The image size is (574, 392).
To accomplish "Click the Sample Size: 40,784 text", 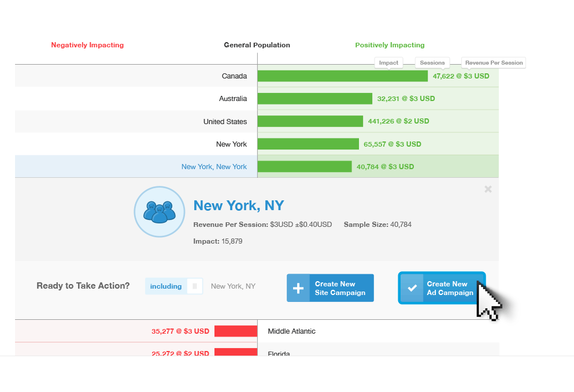I will (x=377, y=225).
